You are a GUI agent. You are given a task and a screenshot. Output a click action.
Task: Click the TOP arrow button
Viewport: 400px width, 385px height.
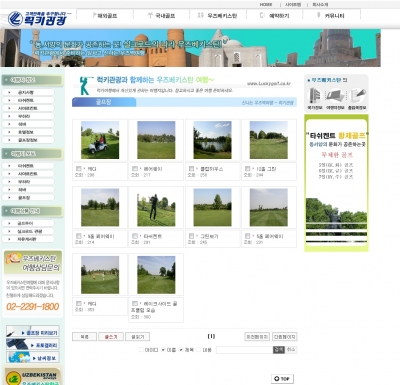pyautogui.click(x=282, y=379)
